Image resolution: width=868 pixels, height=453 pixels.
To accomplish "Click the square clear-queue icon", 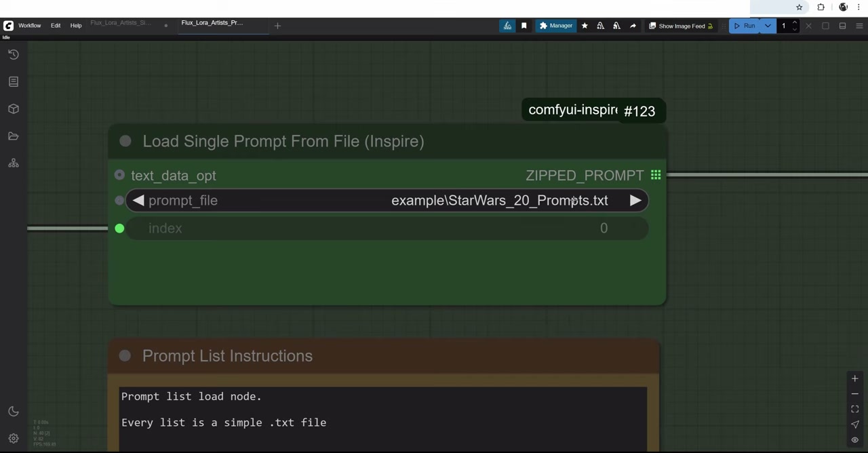I will [825, 26].
